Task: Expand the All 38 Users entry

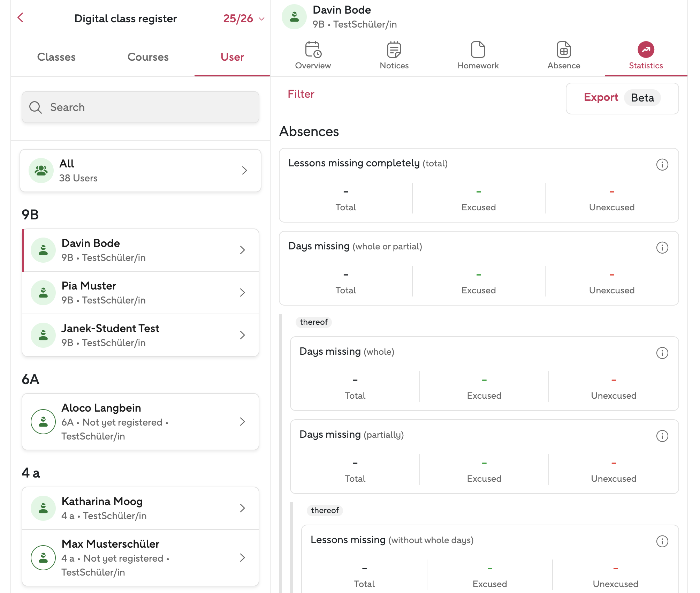Action: click(x=244, y=171)
